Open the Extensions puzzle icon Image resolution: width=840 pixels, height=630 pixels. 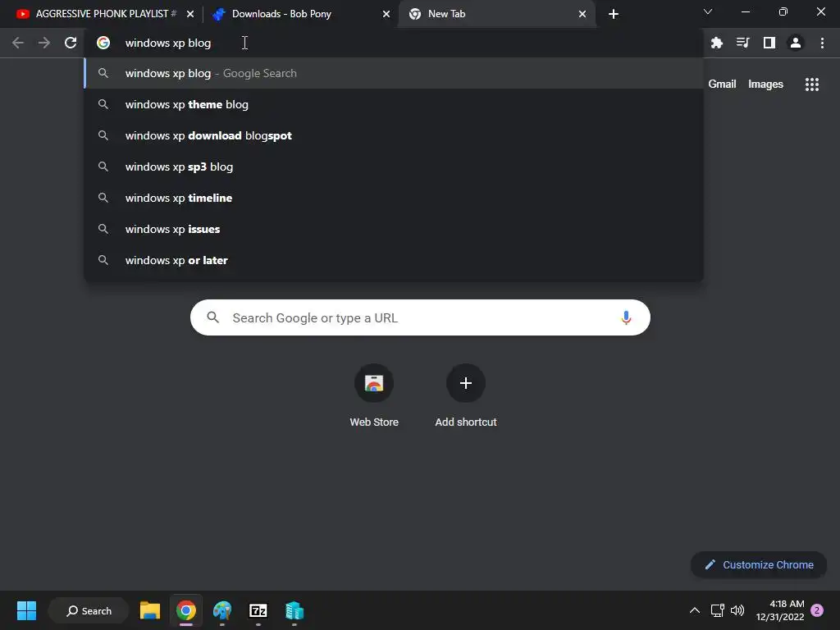click(x=717, y=43)
